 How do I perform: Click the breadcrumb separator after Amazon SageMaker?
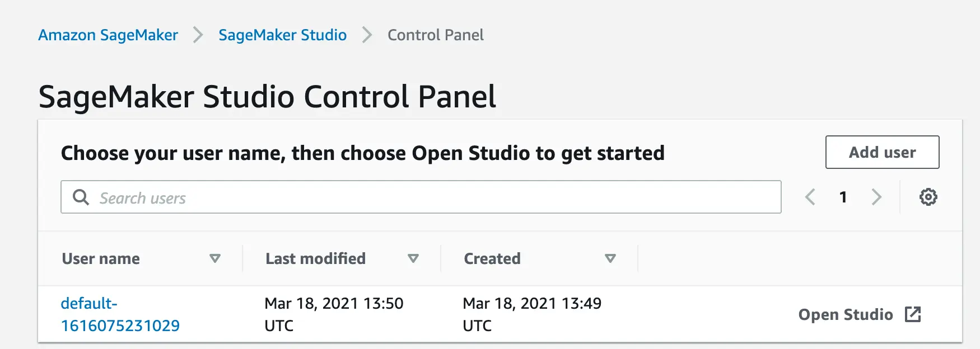tap(197, 35)
